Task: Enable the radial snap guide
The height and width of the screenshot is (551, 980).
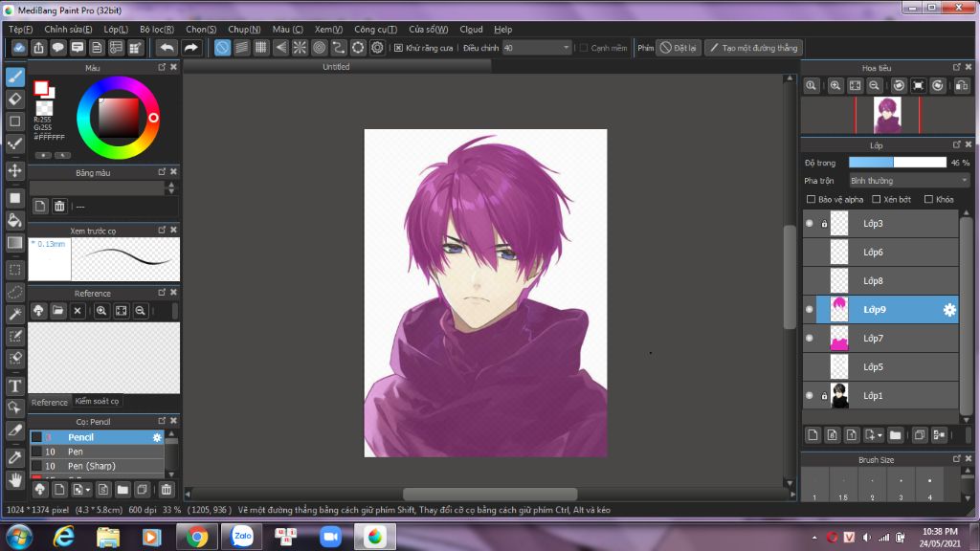Action: coord(300,48)
